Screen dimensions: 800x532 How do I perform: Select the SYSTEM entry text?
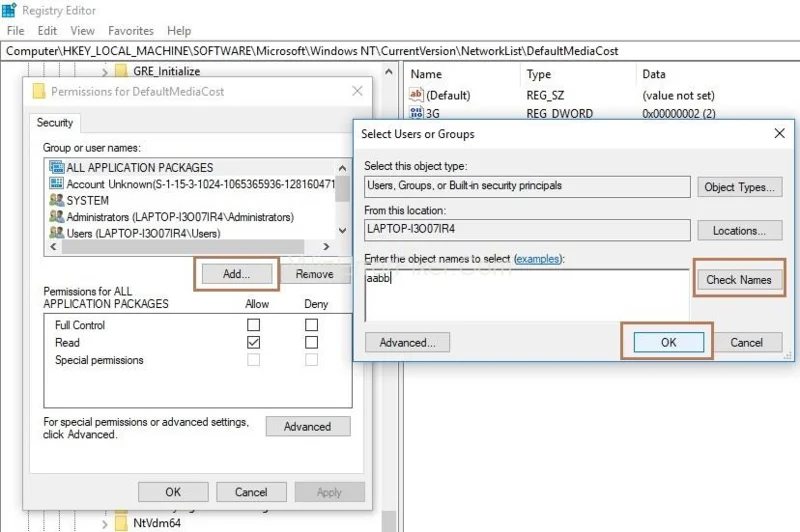pos(87,200)
